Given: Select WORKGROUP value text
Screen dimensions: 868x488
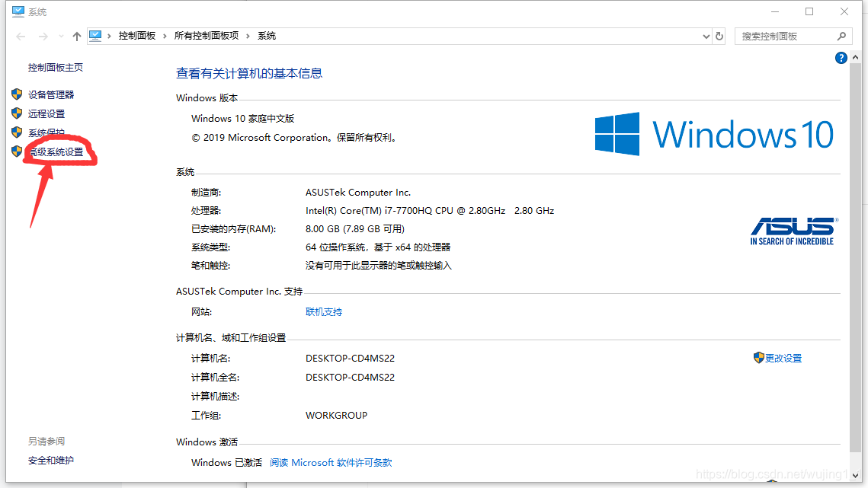Looking at the screenshot, I should coord(336,416).
